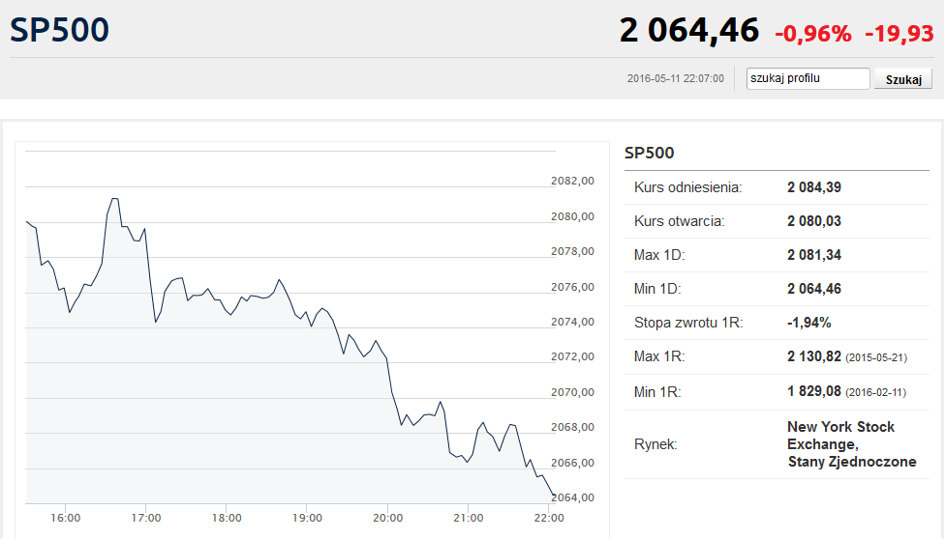Click the 2076,00 price axis label
The image size is (945, 539).
[x=573, y=287]
